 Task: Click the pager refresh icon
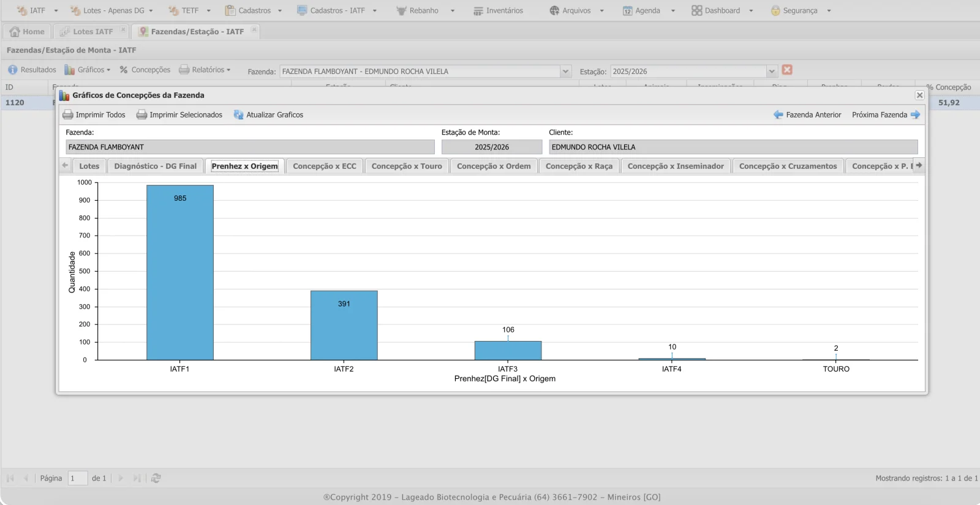[x=156, y=478]
